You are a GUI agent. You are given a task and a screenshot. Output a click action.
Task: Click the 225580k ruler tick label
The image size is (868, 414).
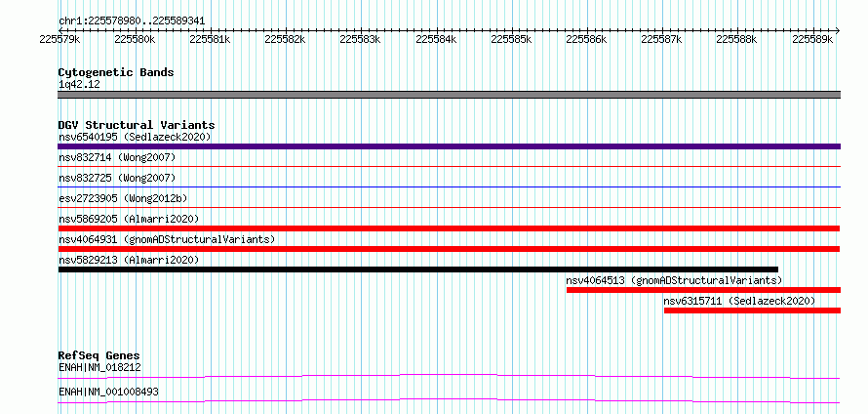tap(135, 40)
